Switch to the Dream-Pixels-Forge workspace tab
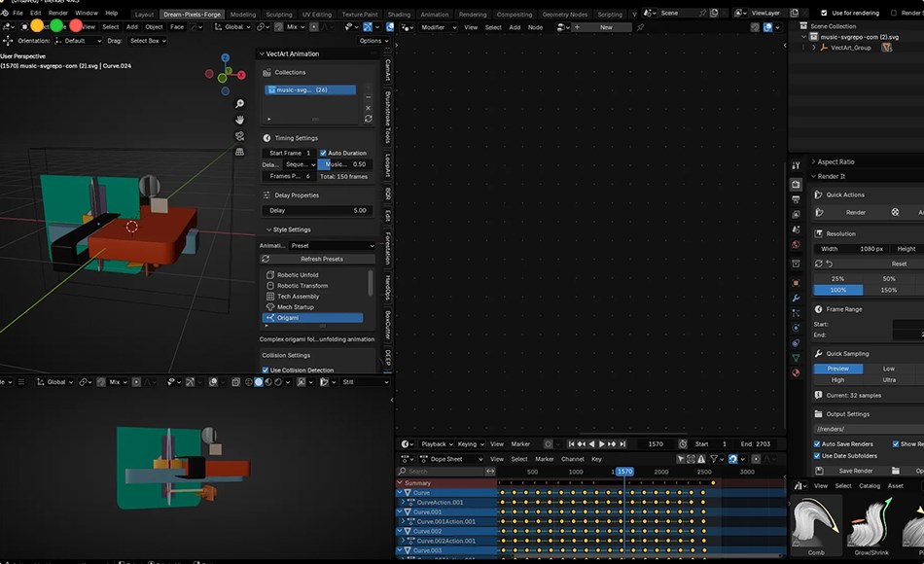The image size is (924, 564). (x=190, y=15)
